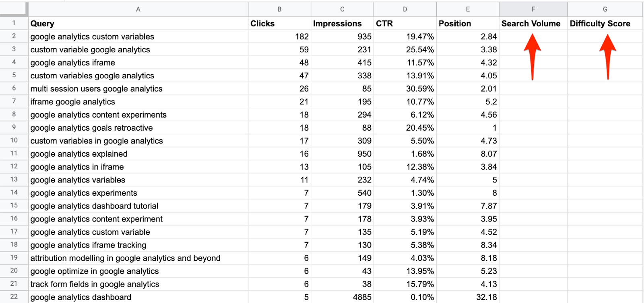Click the cell showing 4885 impressions

[x=342, y=297]
